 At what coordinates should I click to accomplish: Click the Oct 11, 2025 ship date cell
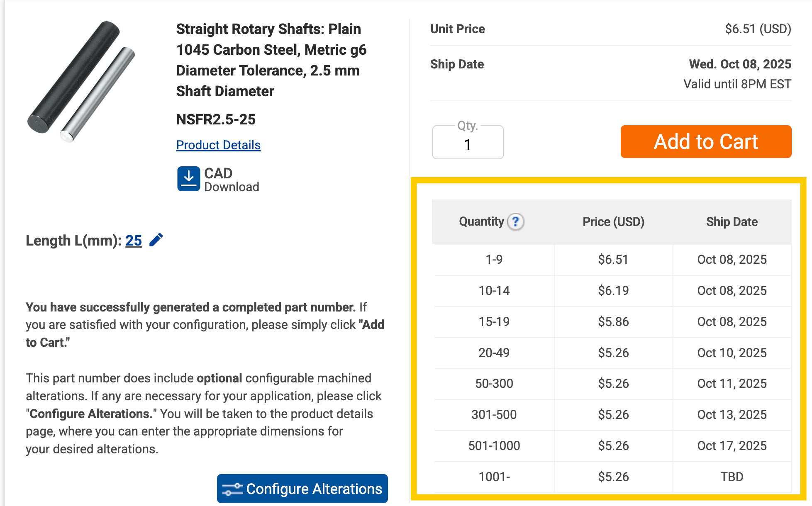(x=732, y=384)
